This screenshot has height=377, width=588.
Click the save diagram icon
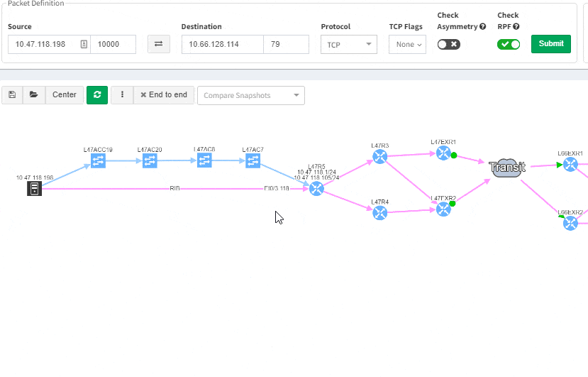point(12,95)
